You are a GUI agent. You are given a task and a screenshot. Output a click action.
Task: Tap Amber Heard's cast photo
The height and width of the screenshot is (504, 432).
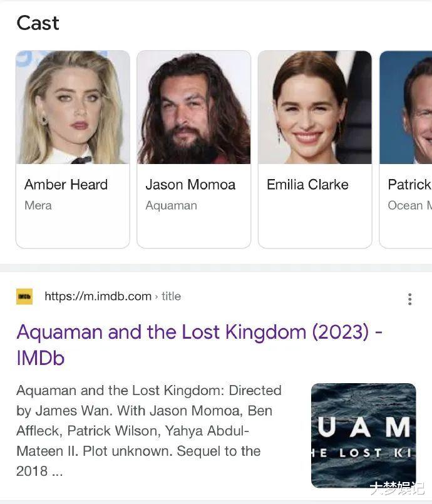click(x=73, y=108)
